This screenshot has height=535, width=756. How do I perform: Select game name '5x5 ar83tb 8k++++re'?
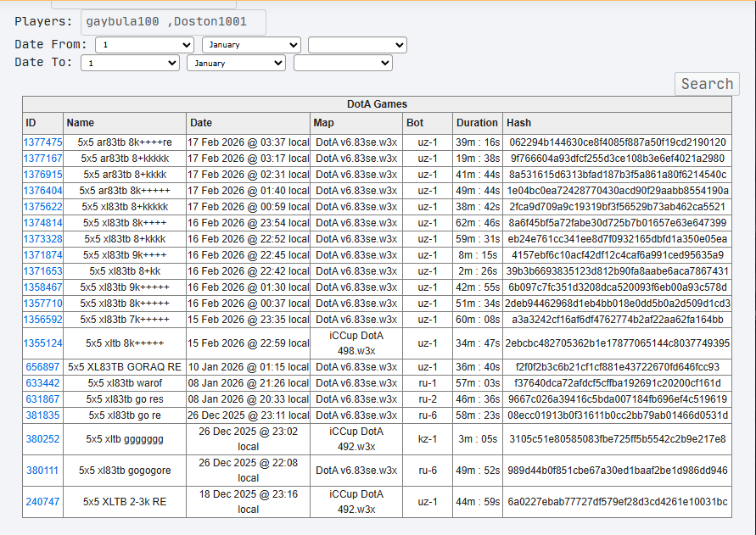click(125, 142)
